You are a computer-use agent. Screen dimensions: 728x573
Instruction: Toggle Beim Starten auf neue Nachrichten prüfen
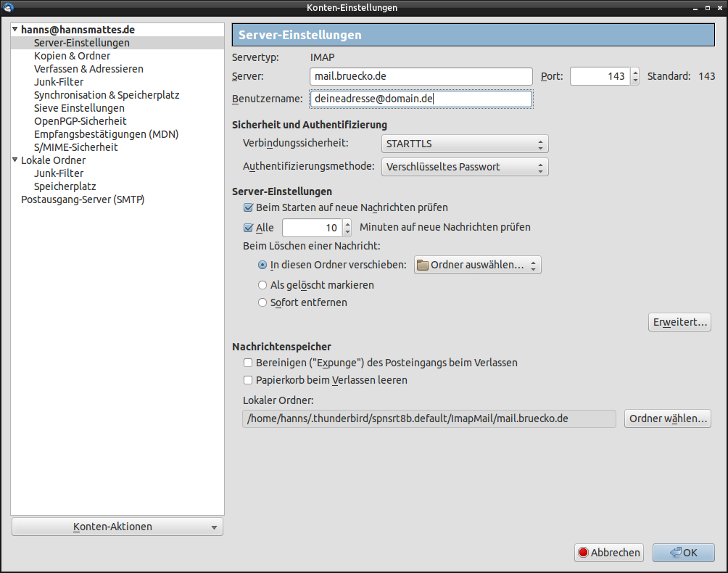point(249,207)
